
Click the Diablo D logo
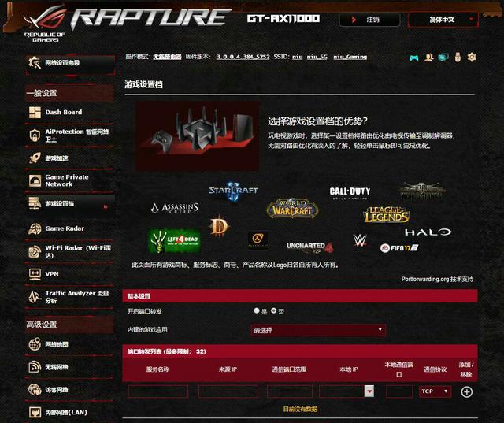tap(219, 227)
